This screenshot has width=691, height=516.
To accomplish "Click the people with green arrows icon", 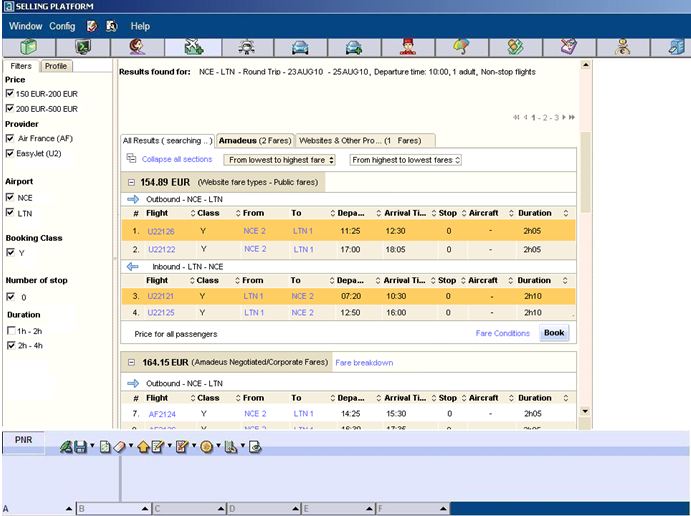I will 515,47.
